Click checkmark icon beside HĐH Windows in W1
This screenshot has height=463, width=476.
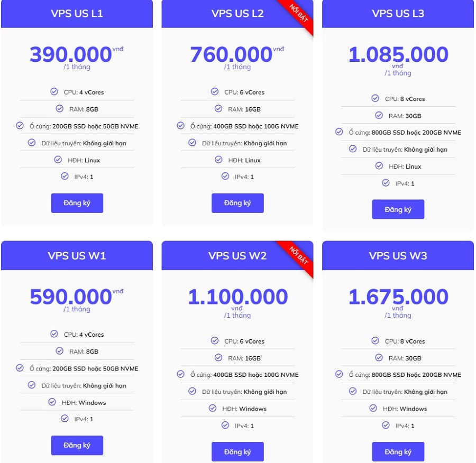coord(52,402)
